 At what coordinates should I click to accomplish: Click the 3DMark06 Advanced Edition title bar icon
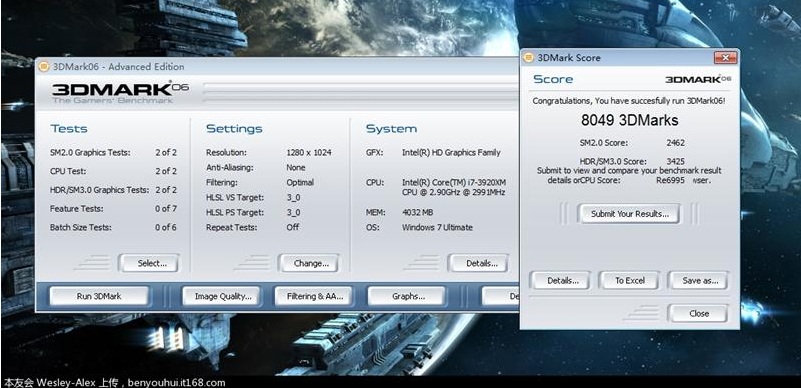[x=44, y=66]
